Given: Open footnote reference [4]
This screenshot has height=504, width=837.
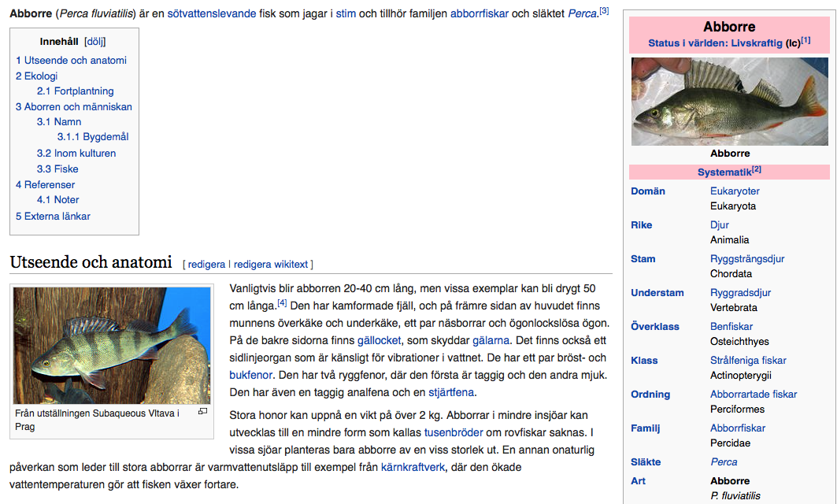Looking at the screenshot, I should tap(282, 302).
